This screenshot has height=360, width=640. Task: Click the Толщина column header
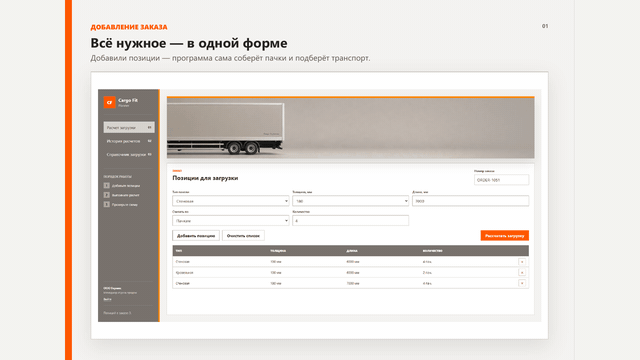278,251
